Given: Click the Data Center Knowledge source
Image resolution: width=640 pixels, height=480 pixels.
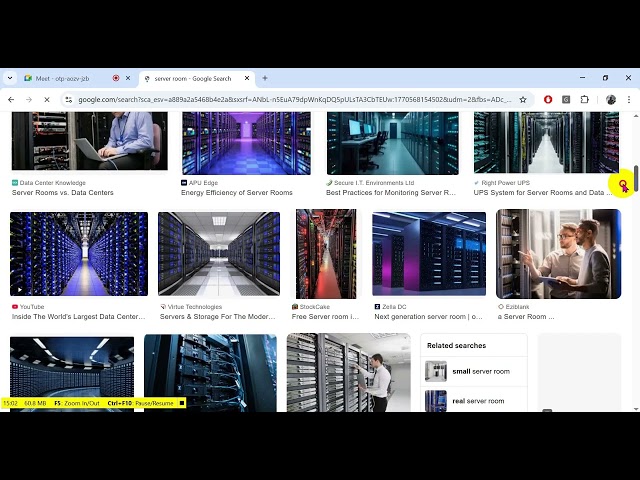Looking at the screenshot, I should pos(49,183).
